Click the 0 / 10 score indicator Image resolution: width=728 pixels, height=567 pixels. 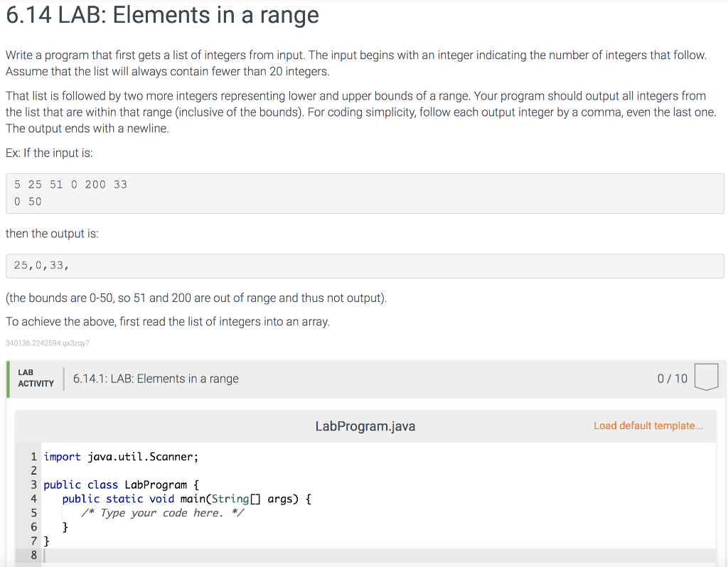click(672, 378)
